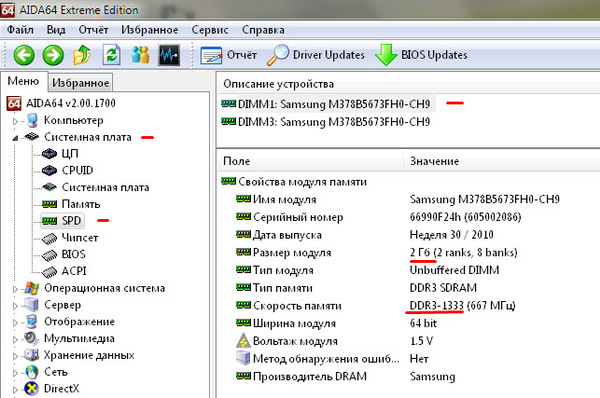600x398 pixels.
Task: Click the Значение column header
Action: (x=501, y=161)
